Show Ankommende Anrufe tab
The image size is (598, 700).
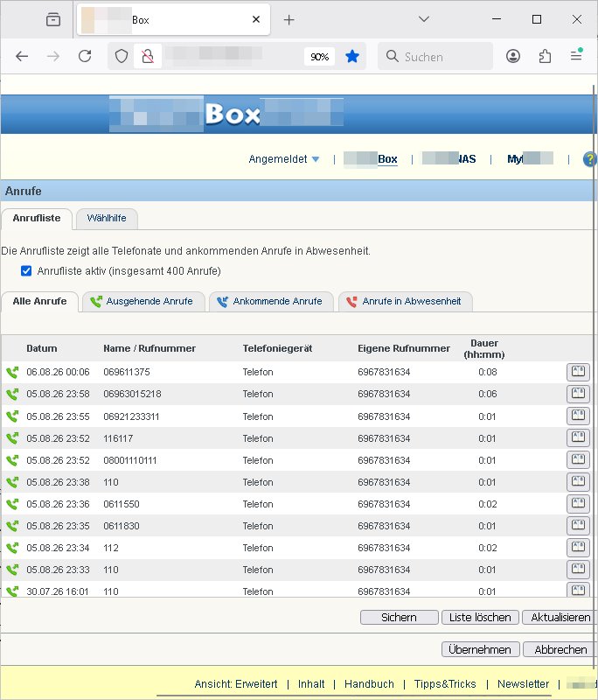[x=271, y=301]
